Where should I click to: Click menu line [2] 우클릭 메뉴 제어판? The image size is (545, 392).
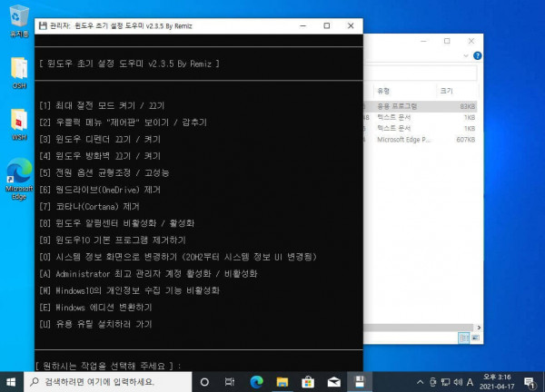123,122
